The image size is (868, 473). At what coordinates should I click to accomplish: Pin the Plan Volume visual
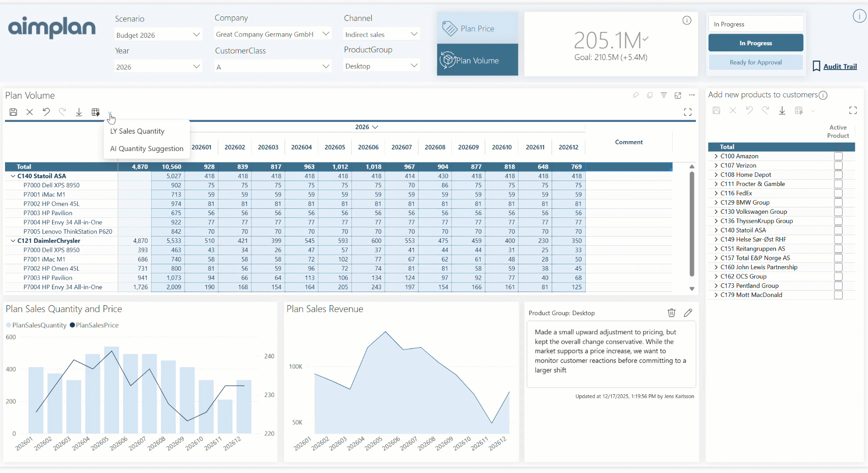click(x=636, y=96)
